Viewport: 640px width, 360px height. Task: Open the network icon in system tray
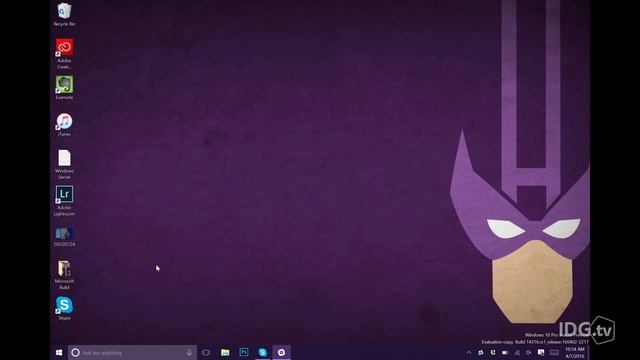517,353
